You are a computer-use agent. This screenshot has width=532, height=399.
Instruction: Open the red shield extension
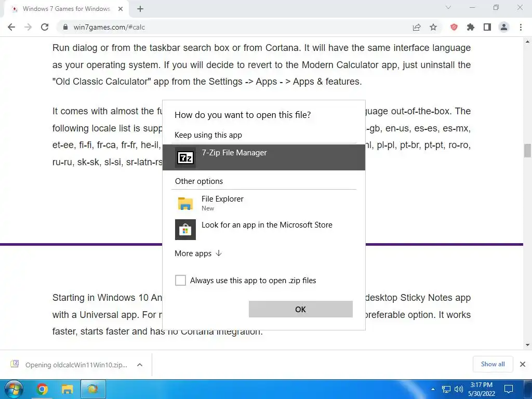click(x=454, y=27)
